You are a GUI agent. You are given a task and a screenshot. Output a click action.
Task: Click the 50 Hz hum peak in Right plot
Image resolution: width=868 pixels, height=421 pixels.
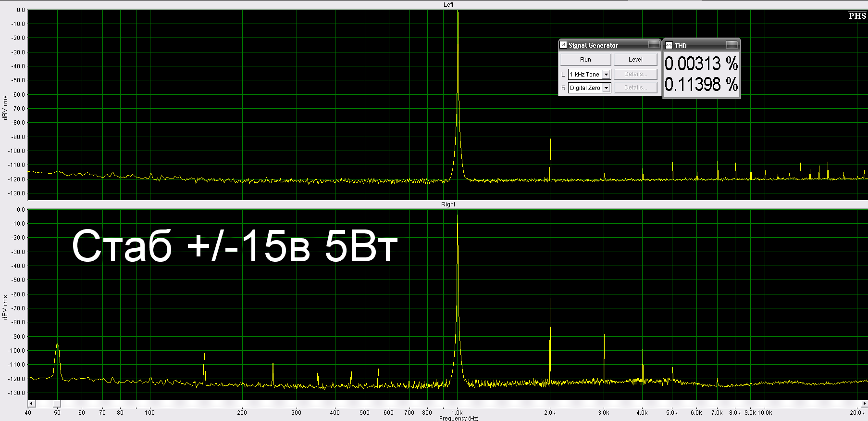click(57, 344)
